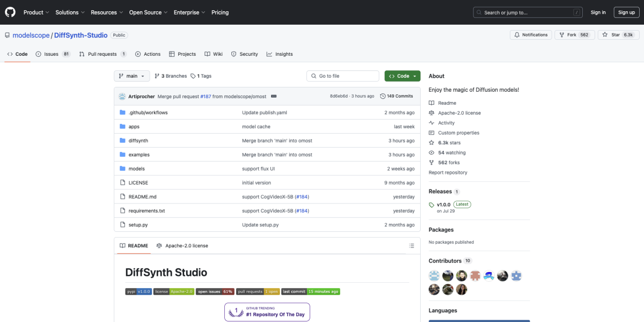The image size is (644, 322).
Task: Expand the green Code dropdown button
Action: [x=402, y=76]
